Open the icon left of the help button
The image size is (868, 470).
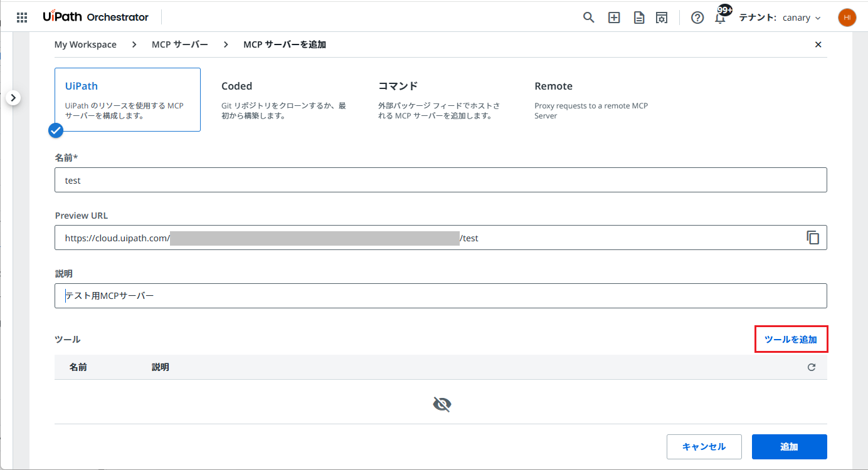pyautogui.click(x=662, y=18)
